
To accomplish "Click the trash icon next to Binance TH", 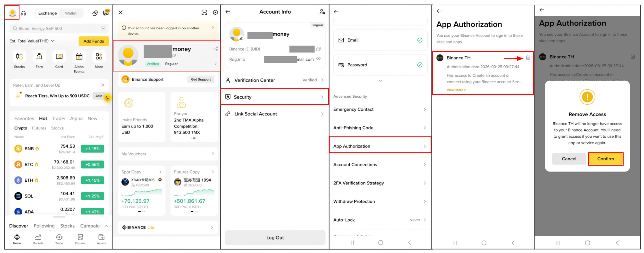I will [528, 58].
